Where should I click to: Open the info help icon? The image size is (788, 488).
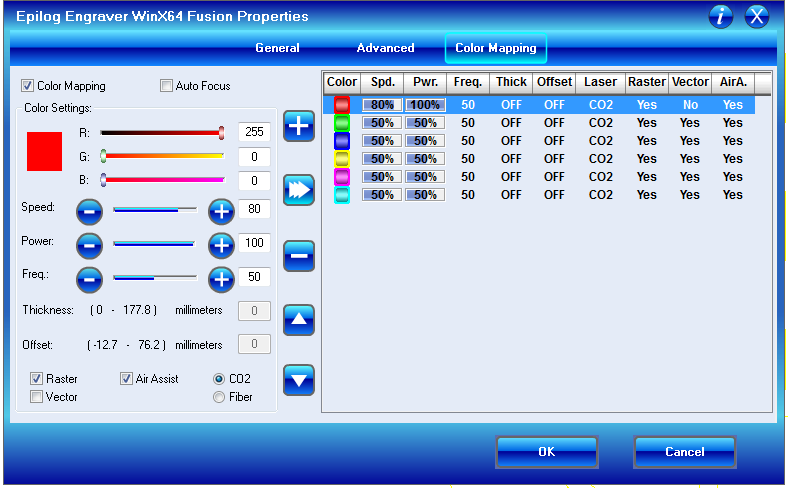tap(721, 17)
